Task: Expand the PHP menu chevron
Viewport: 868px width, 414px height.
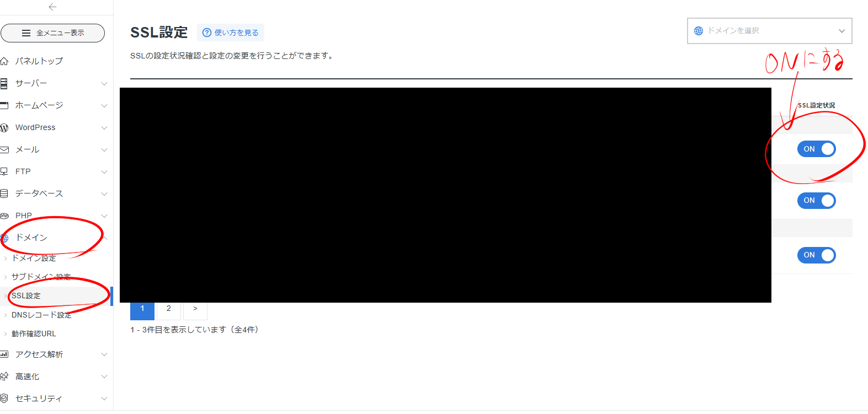Action: pos(104,216)
